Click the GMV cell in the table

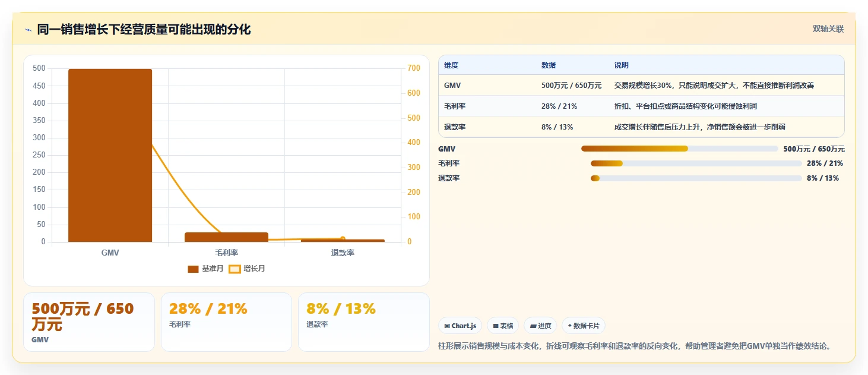click(452, 86)
